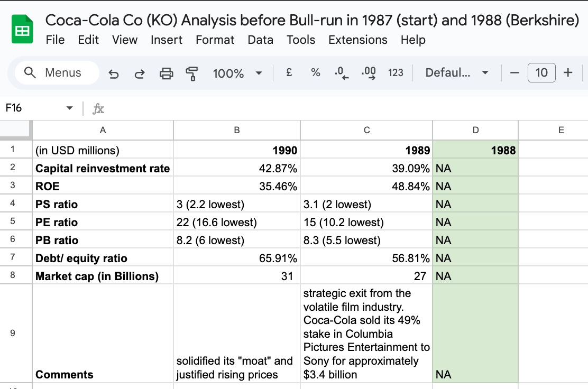
Task: Select column A header
Action: (103, 130)
